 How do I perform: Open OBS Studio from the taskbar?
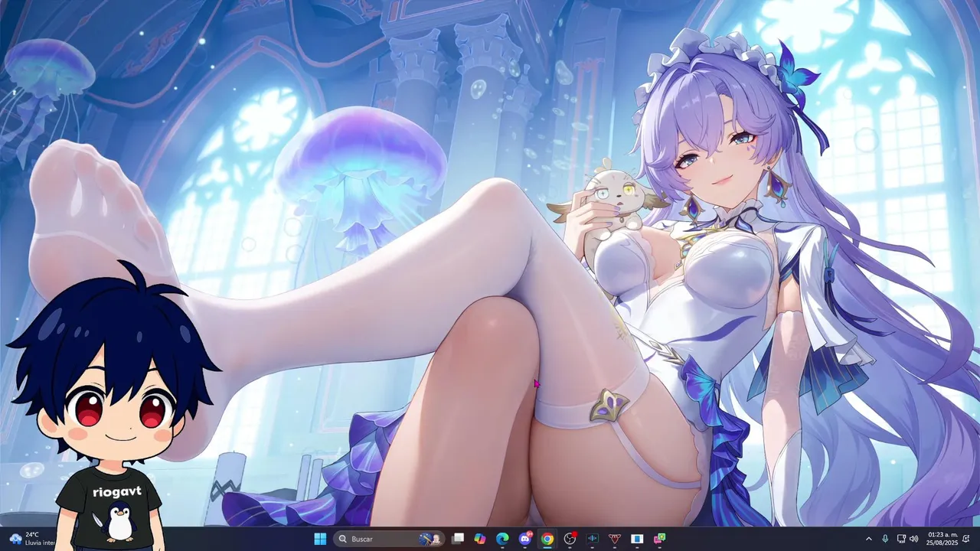tap(570, 539)
